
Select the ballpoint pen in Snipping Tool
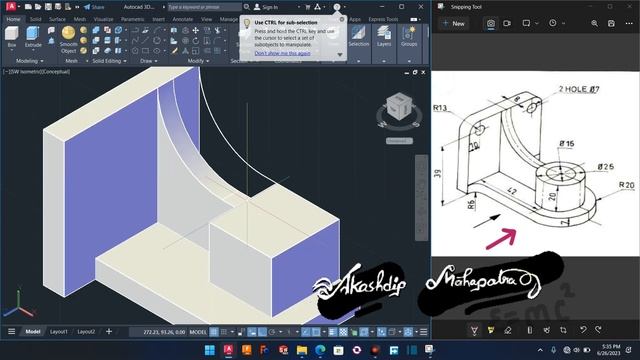coord(474,330)
